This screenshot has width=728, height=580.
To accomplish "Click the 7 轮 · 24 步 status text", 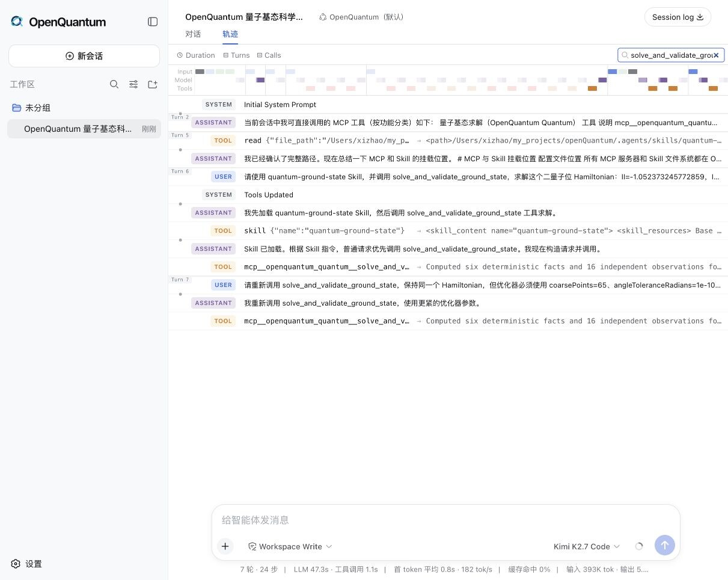I will [259, 569].
